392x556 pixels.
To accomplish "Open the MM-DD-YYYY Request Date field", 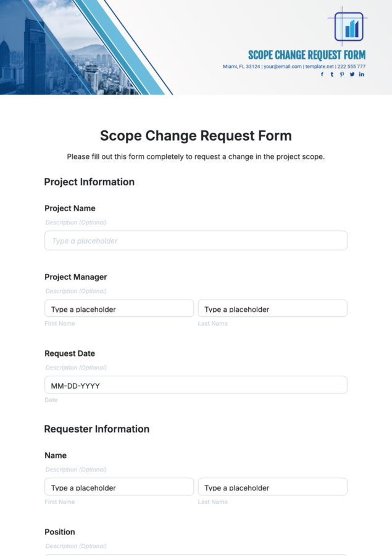I will pos(196,384).
